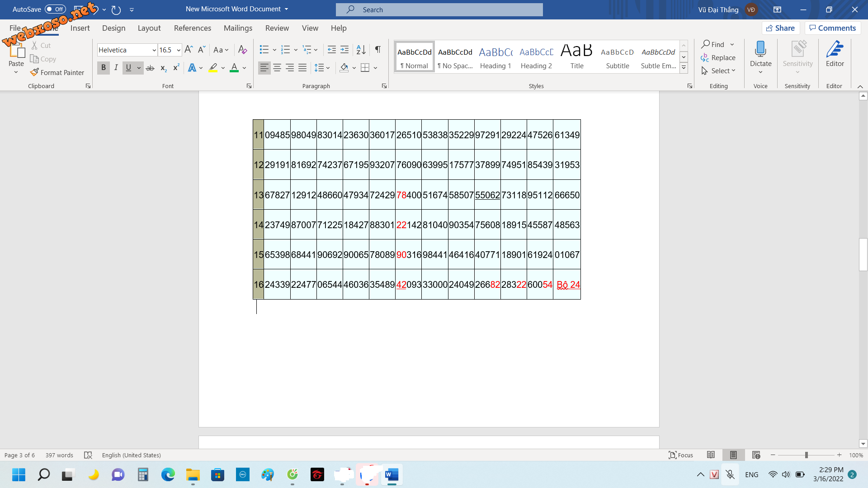Toggle Superscript formatting

(176, 68)
